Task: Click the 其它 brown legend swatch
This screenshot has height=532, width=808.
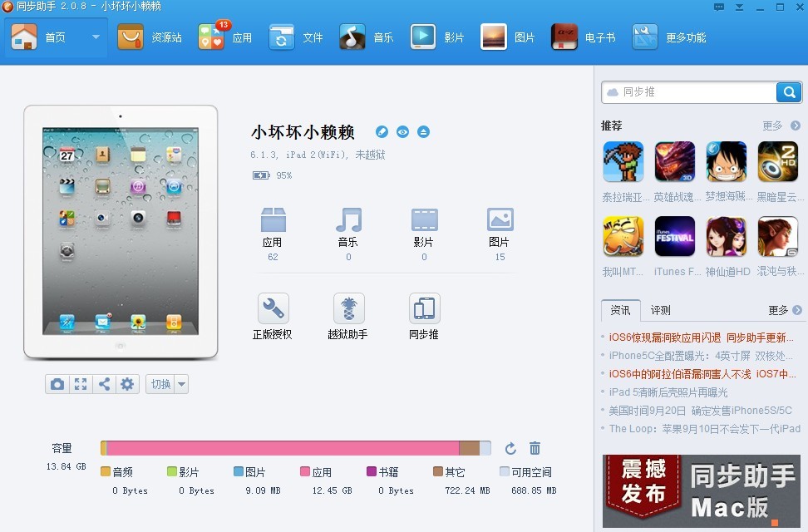Action: click(x=438, y=471)
